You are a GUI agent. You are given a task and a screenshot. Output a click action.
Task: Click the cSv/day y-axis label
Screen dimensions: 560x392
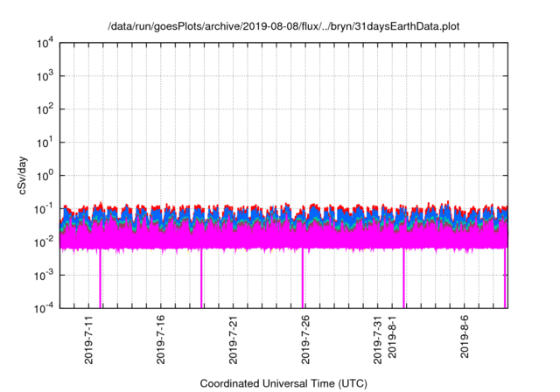click(x=23, y=175)
